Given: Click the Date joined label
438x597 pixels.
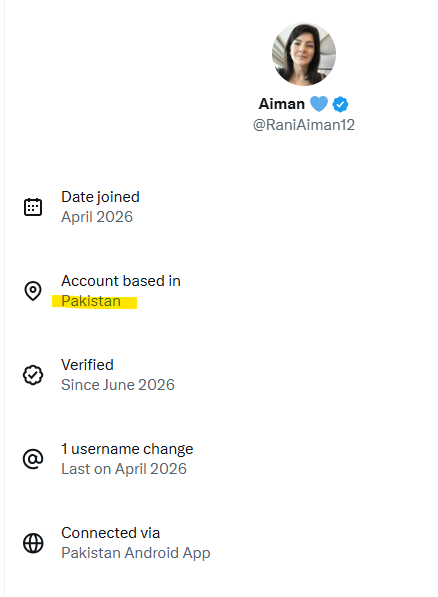Looking at the screenshot, I should pos(101,197).
